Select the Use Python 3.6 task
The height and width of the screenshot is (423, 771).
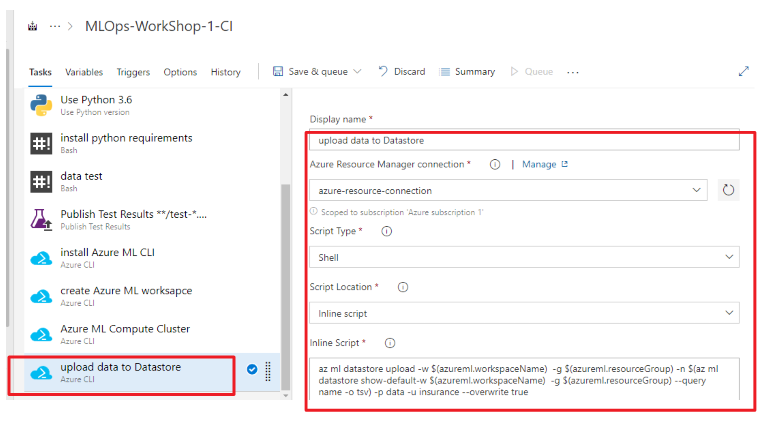(x=152, y=105)
